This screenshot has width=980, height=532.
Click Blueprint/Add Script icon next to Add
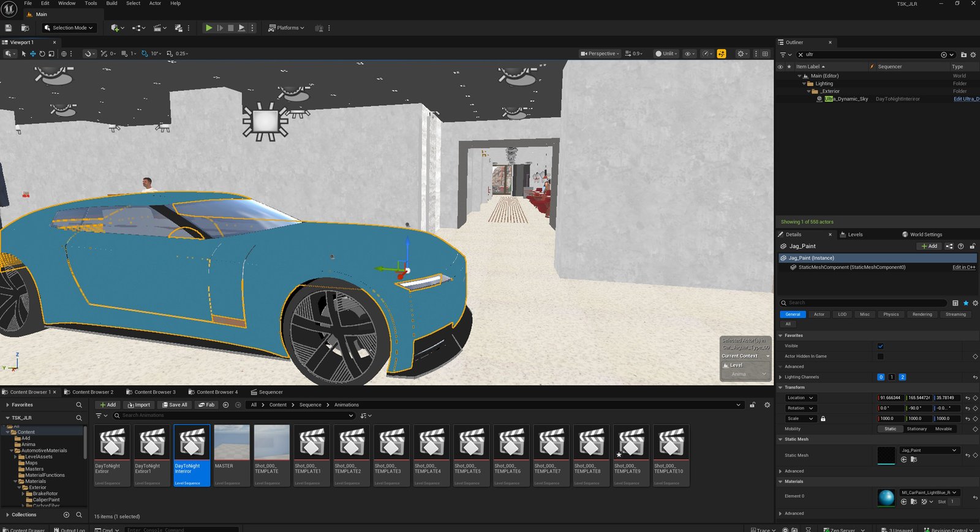click(x=949, y=246)
